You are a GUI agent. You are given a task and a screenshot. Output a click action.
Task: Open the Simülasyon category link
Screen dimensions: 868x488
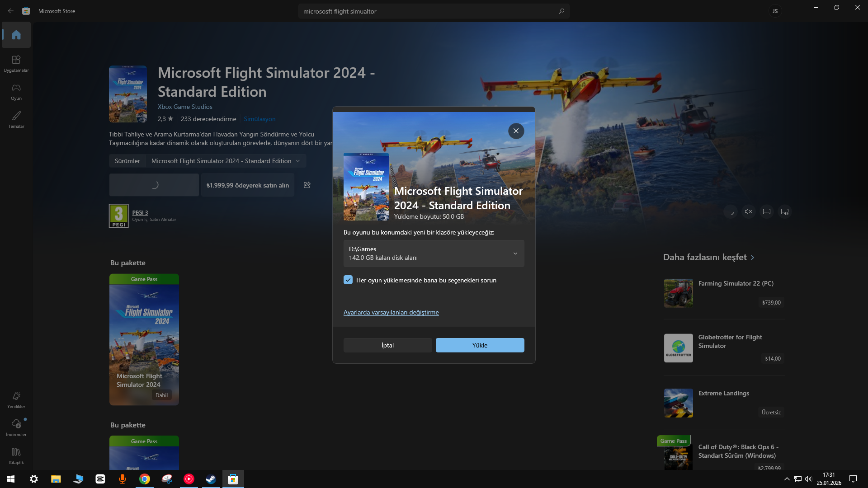point(259,119)
